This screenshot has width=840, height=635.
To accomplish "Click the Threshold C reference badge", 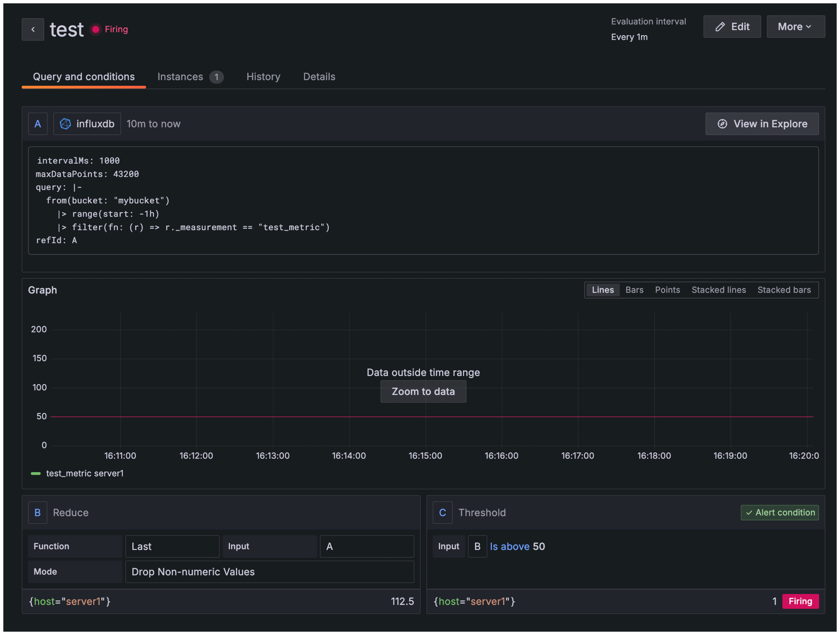I will [x=442, y=513].
